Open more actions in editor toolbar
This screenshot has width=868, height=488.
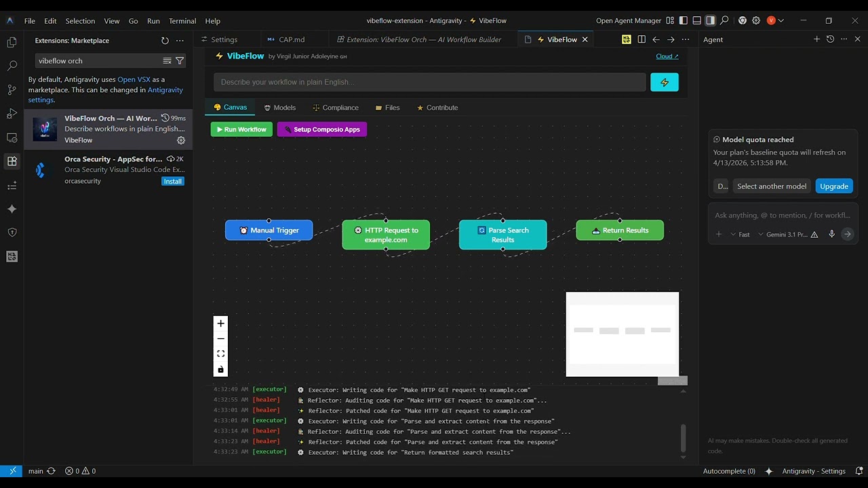pos(686,39)
